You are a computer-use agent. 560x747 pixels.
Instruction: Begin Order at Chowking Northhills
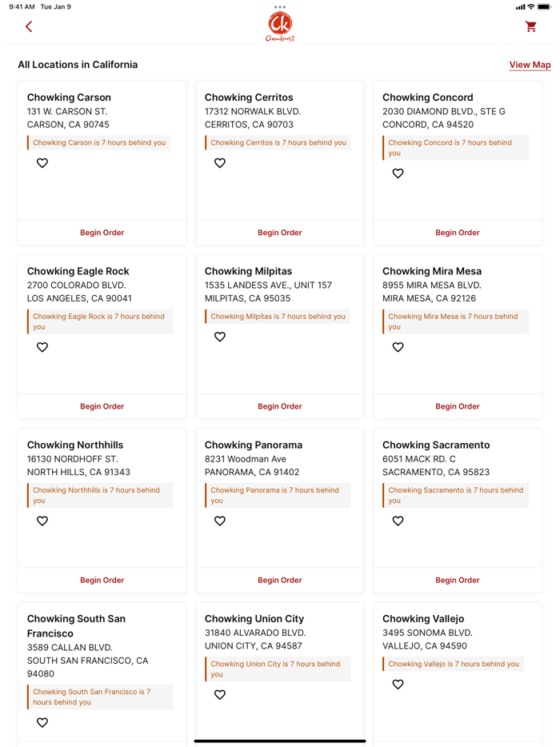pos(102,580)
